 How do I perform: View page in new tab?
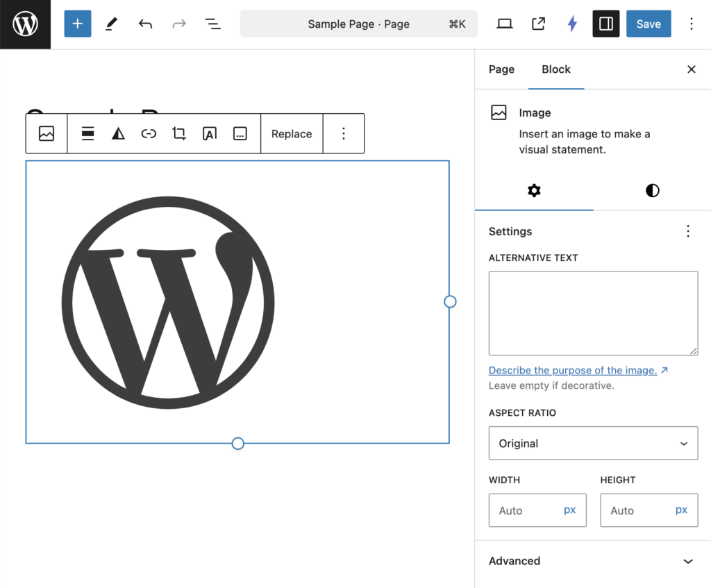click(538, 24)
